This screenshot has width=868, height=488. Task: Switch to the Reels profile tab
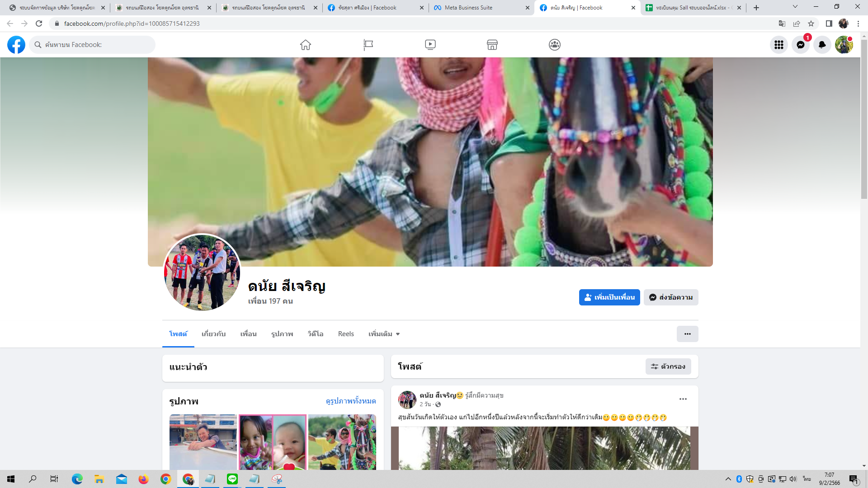pyautogui.click(x=346, y=334)
